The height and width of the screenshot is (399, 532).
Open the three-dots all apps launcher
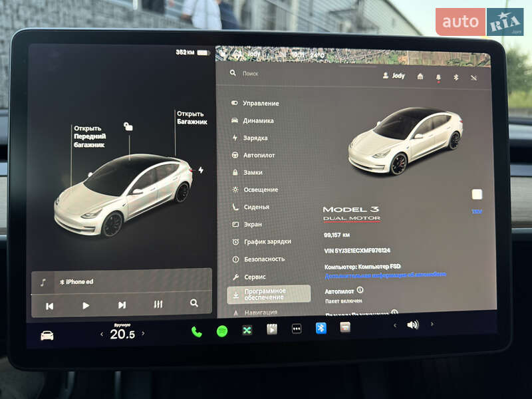pyautogui.click(x=297, y=329)
